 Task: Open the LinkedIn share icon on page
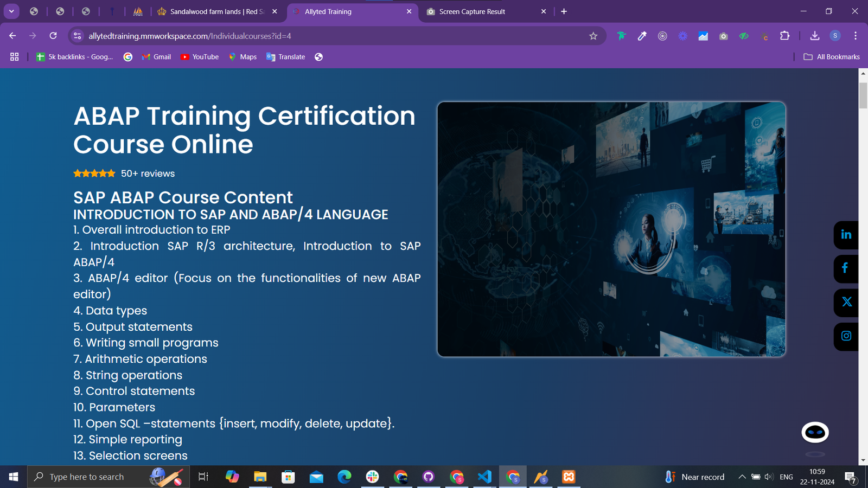(846, 235)
